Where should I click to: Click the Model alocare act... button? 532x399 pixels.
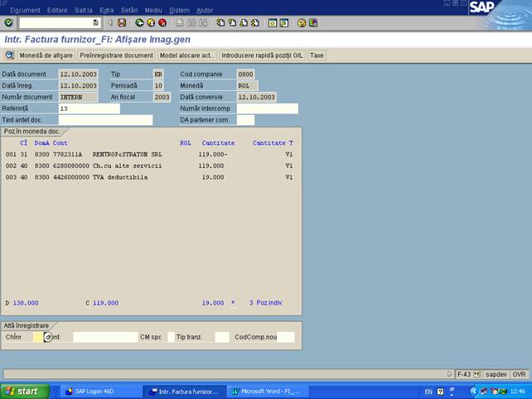point(187,55)
